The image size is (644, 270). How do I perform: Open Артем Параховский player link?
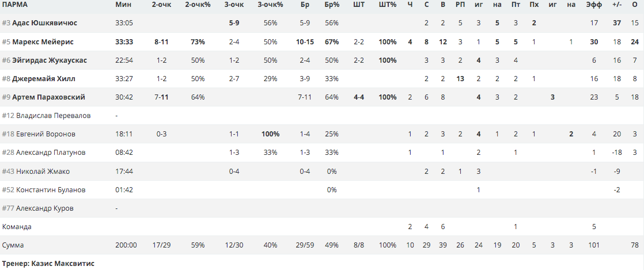pyautogui.click(x=48, y=97)
